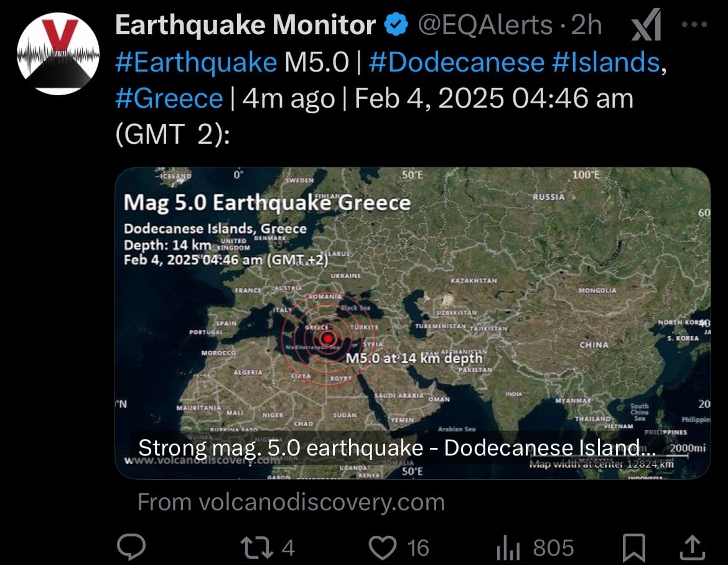Viewport: 728px width, 565px height.
Task: Open the 2h tweet timestamp
Action: (x=586, y=25)
